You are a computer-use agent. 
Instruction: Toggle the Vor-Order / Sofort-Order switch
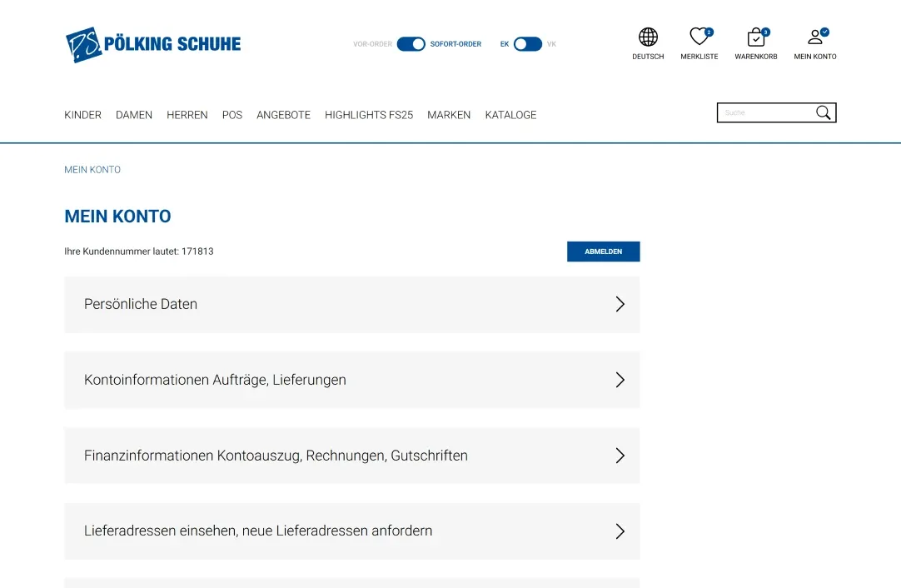point(411,44)
